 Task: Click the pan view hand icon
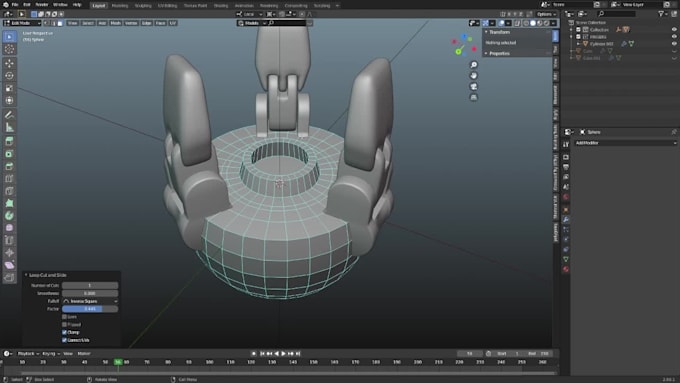tap(474, 76)
